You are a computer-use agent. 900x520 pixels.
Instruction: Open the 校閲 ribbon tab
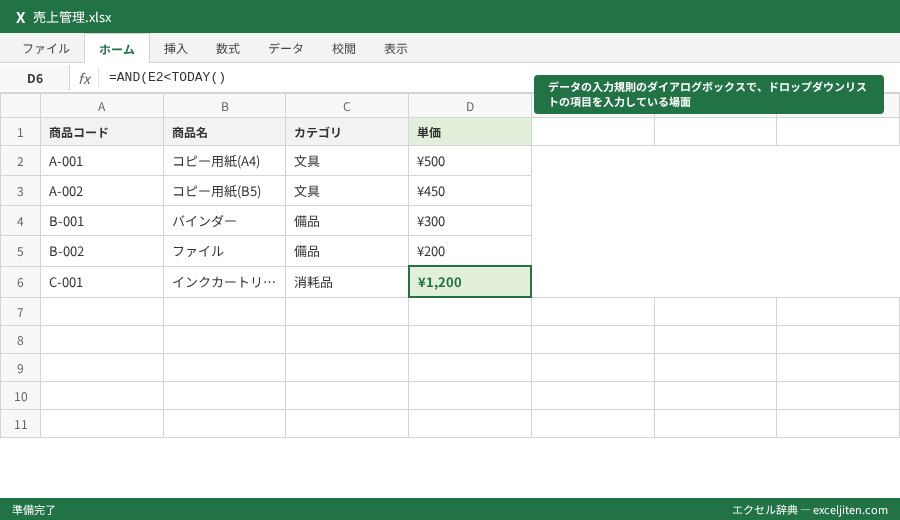344,49
